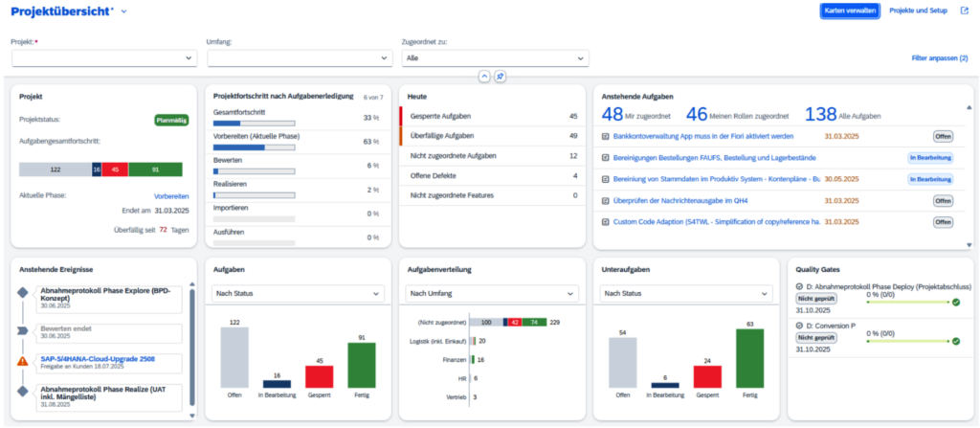Click task icon beside Bankkontoverwaltung App entry
The image size is (980, 428).
[x=605, y=136]
